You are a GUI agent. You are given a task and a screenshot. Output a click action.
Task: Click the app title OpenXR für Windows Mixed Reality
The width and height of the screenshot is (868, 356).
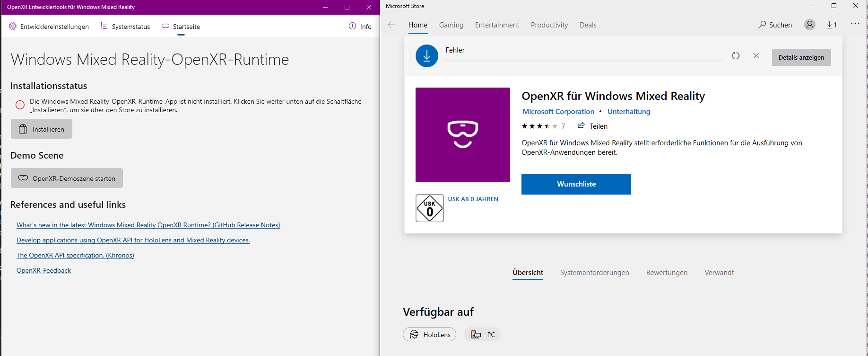613,96
